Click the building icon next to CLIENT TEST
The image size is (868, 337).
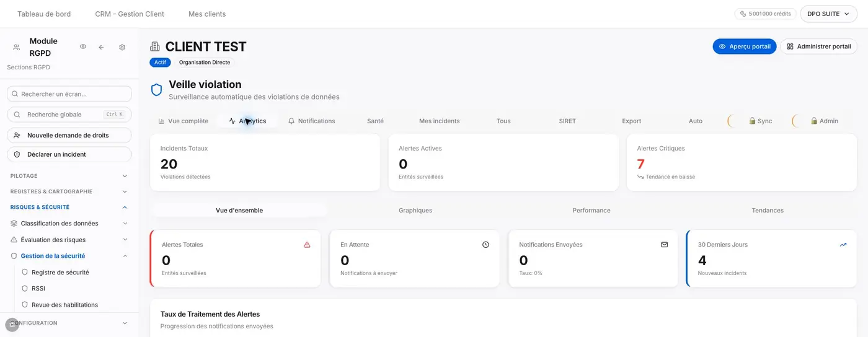pyautogui.click(x=155, y=47)
